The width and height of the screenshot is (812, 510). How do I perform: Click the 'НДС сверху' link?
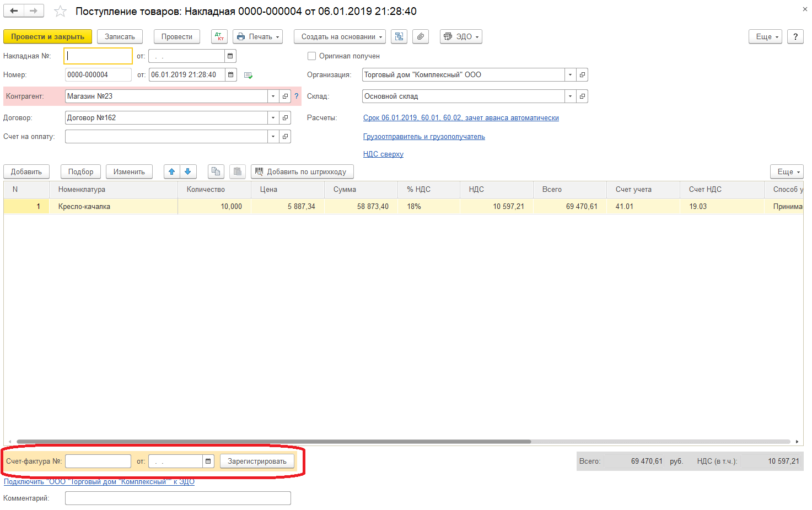coord(383,154)
